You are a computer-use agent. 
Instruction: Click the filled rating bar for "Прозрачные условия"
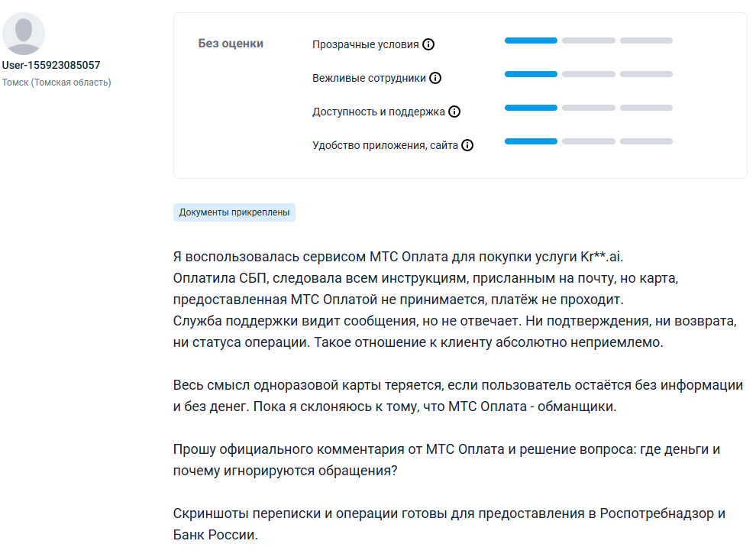click(530, 40)
